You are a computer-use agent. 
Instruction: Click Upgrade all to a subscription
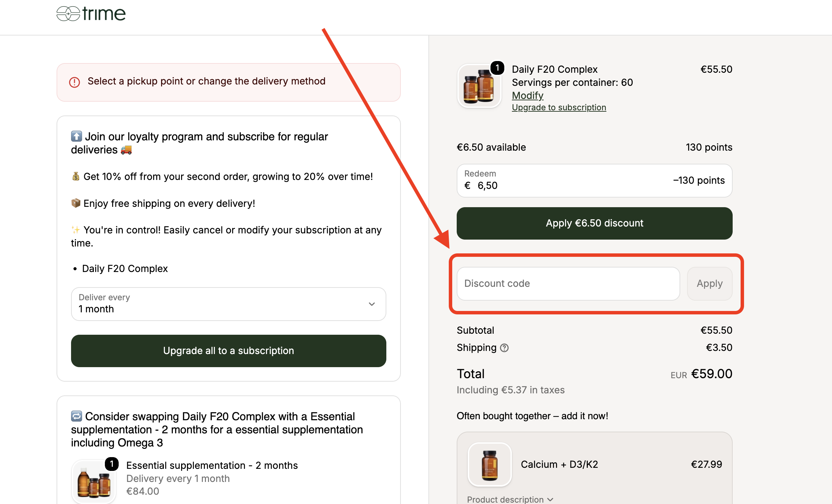[229, 351]
